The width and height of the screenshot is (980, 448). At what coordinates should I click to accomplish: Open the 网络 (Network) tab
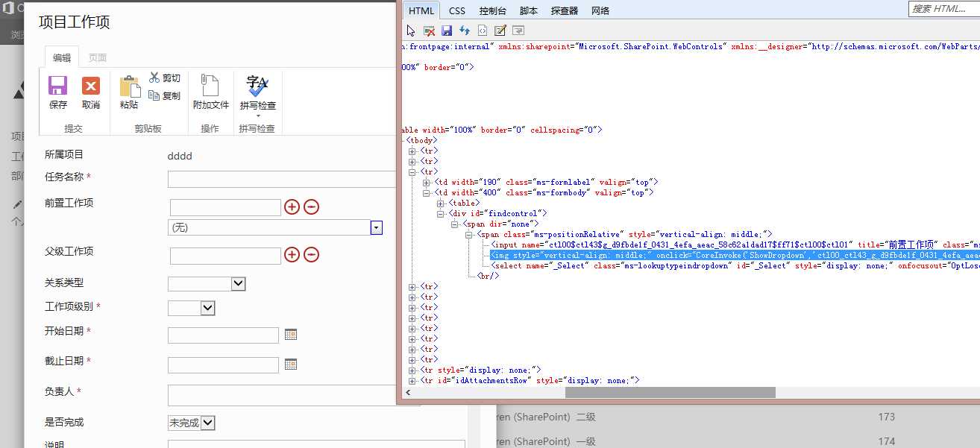[600, 10]
